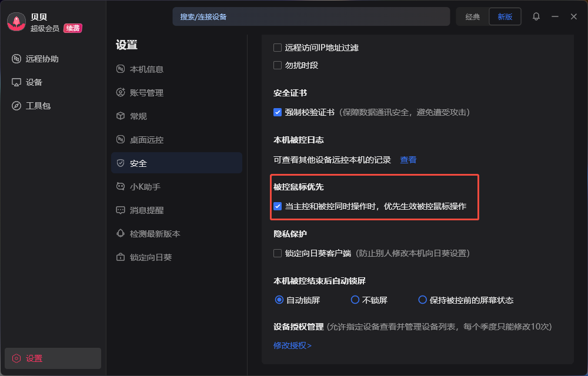Image resolution: width=588 pixels, height=376 pixels.
Task: Open 远程协助 in the left sidebar
Action: [x=42, y=59]
